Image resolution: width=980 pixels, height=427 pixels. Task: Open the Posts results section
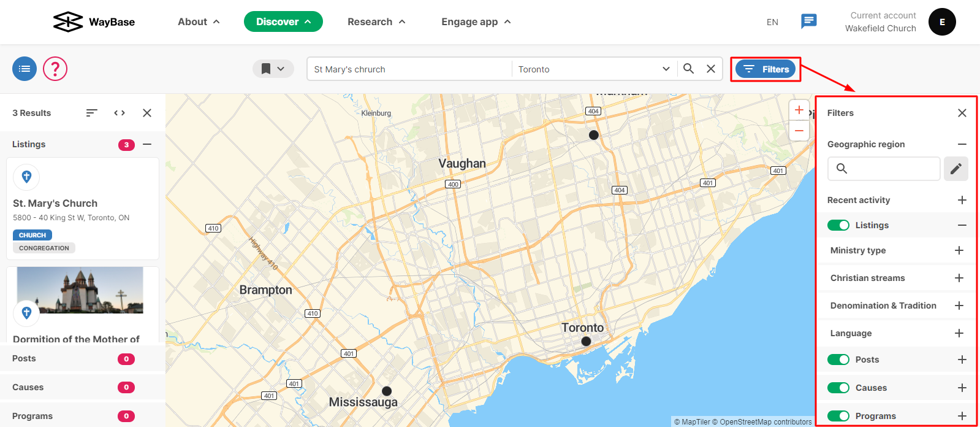tap(83, 359)
